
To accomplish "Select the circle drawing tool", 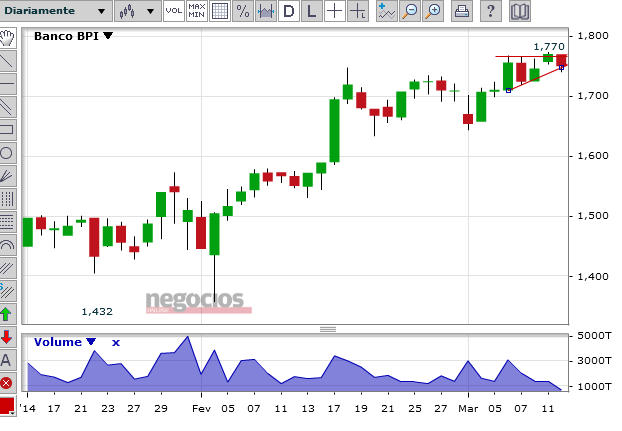I will (7, 153).
